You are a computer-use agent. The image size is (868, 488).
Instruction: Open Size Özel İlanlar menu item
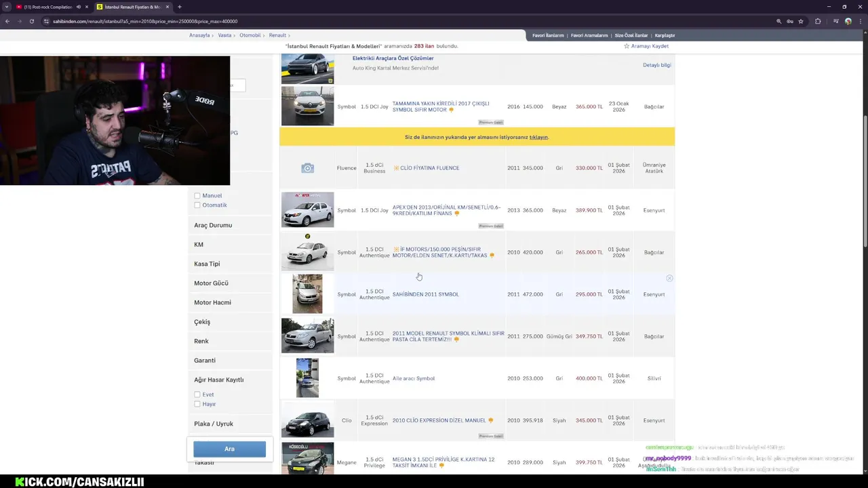coord(631,35)
